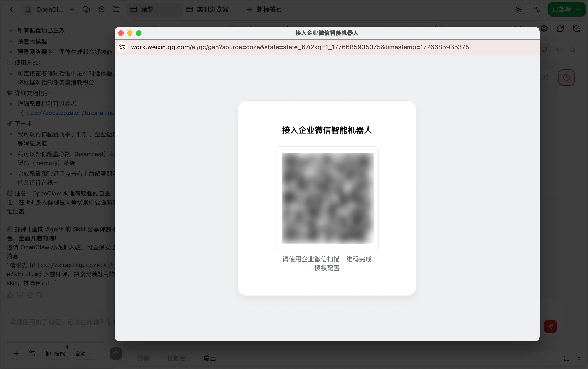
Task: Expand the 自动 mode dropdown
Action: [84, 354]
